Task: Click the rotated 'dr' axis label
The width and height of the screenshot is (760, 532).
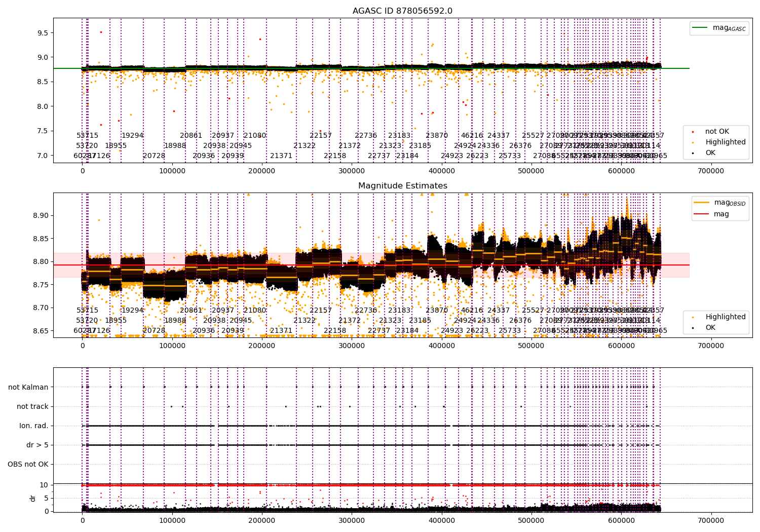Action: click(33, 498)
